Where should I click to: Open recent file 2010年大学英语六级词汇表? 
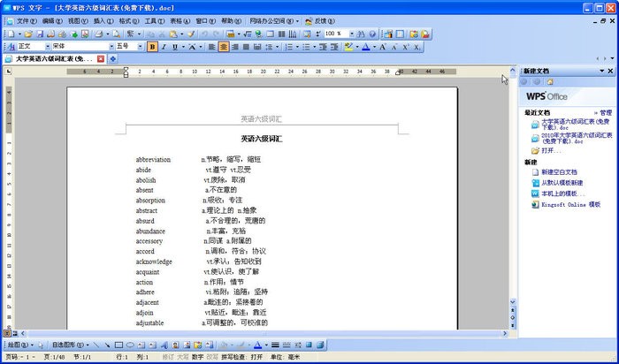pos(577,138)
